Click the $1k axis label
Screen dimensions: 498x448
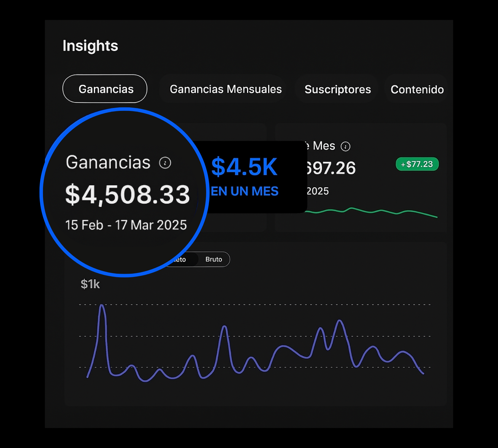pyautogui.click(x=90, y=284)
